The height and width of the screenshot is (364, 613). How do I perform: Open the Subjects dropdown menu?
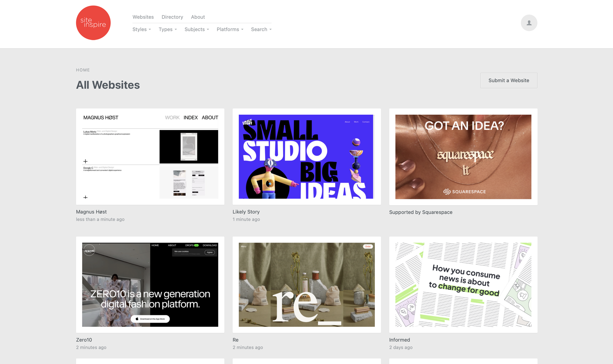196,29
